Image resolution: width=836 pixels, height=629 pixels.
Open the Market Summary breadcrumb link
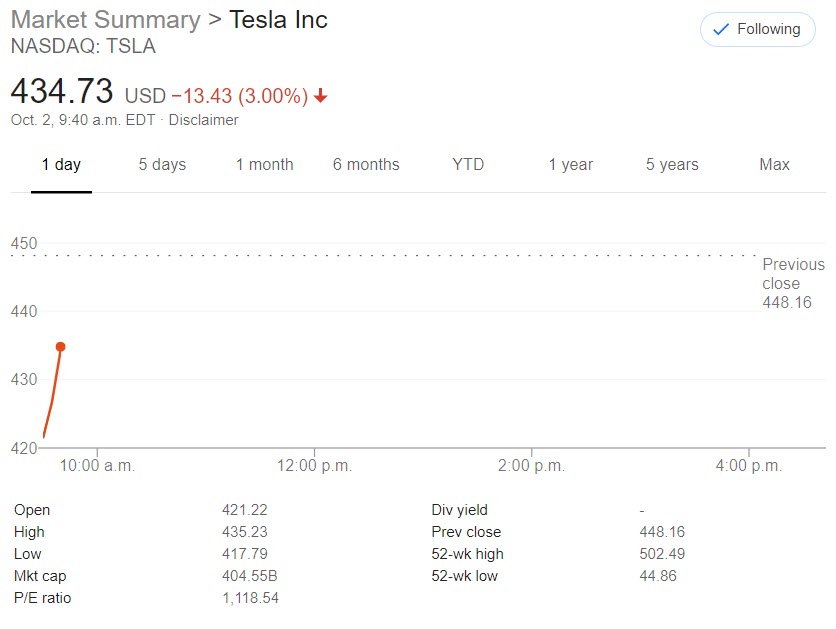click(102, 19)
